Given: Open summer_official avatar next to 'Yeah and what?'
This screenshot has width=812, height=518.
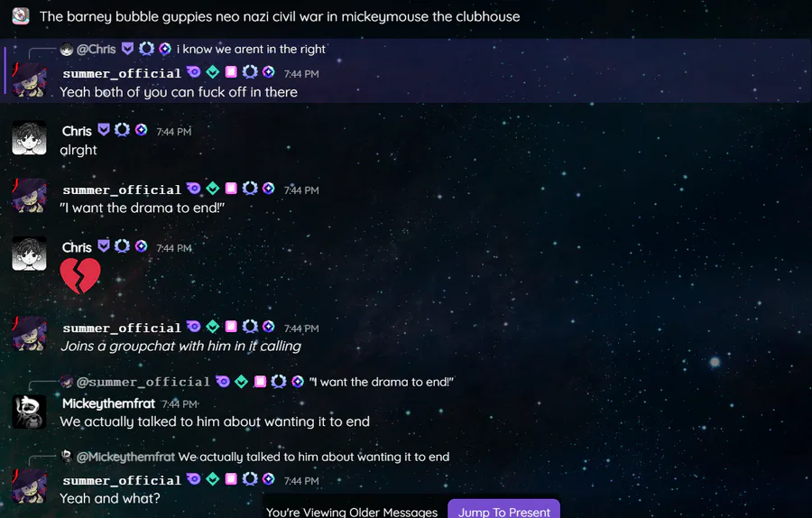Looking at the screenshot, I should (x=29, y=487).
